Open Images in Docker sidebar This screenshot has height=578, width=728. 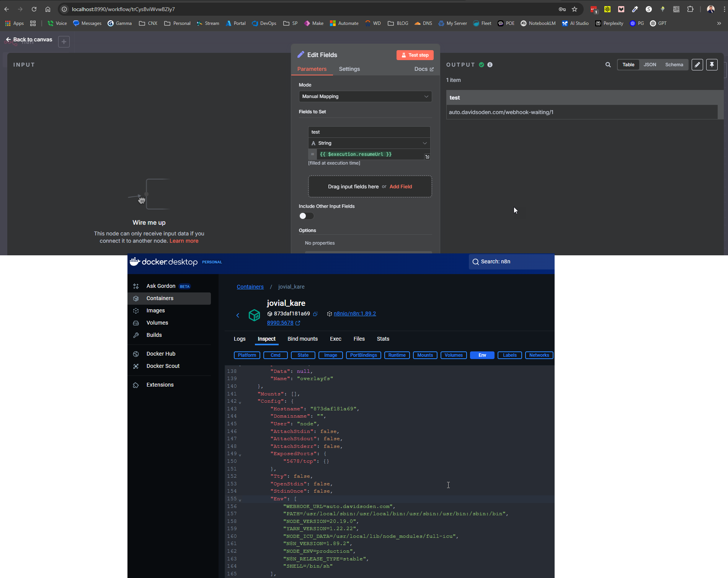coord(169,311)
